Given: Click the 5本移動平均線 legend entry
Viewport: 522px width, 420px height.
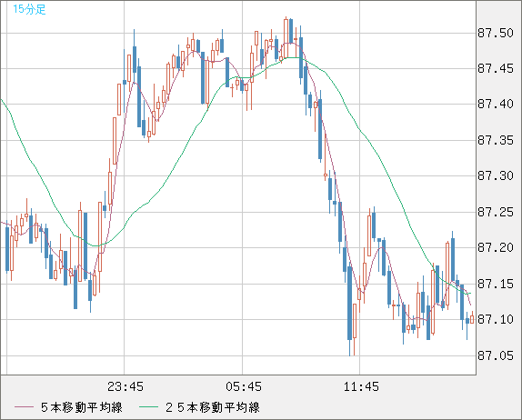Looking at the screenshot, I should coord(82,407).
